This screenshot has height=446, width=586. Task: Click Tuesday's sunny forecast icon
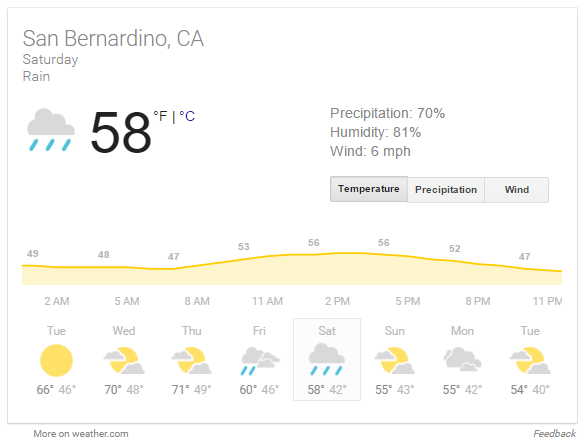click(x=56, y=360)
